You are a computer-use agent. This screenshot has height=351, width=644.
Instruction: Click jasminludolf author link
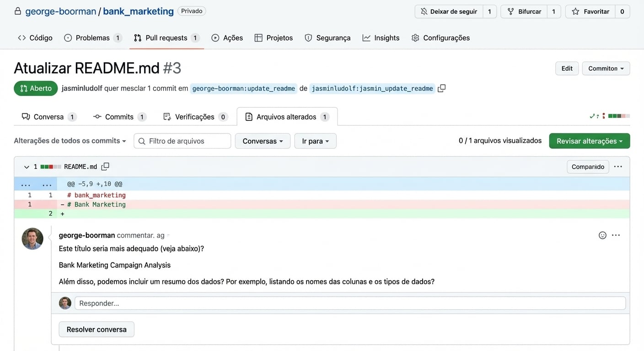click(82, 89)
